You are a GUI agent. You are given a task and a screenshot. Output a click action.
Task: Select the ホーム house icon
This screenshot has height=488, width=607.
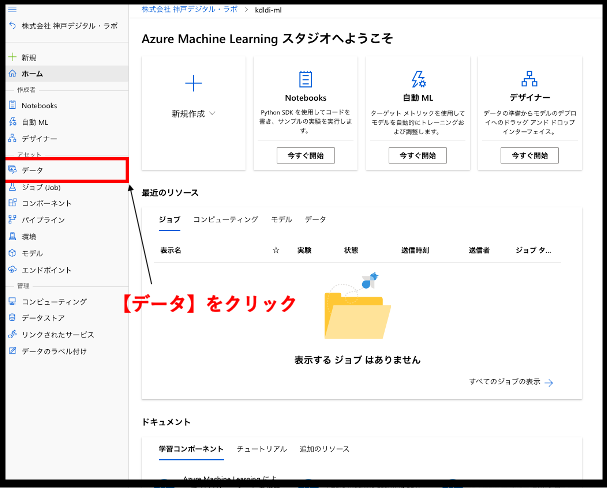12,73
